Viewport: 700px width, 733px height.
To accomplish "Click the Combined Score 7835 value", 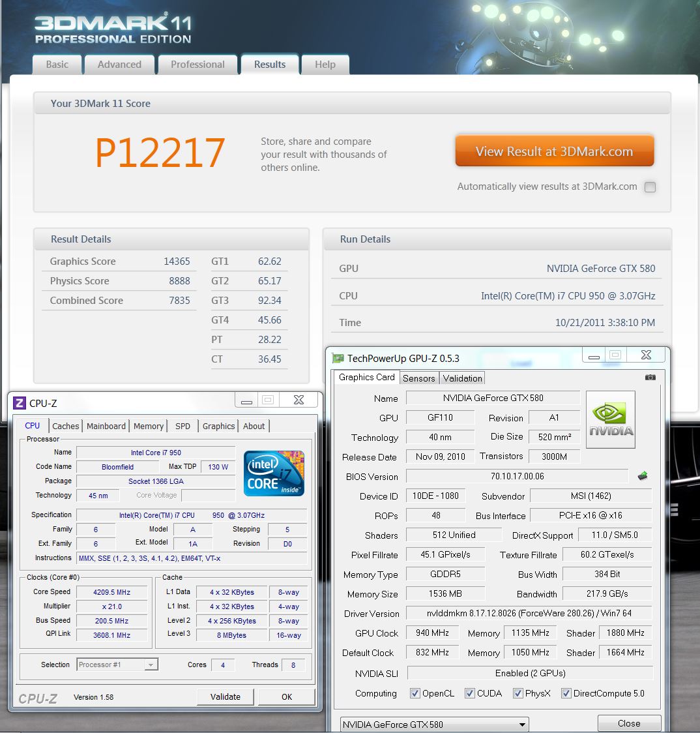I will pos(179,301).
